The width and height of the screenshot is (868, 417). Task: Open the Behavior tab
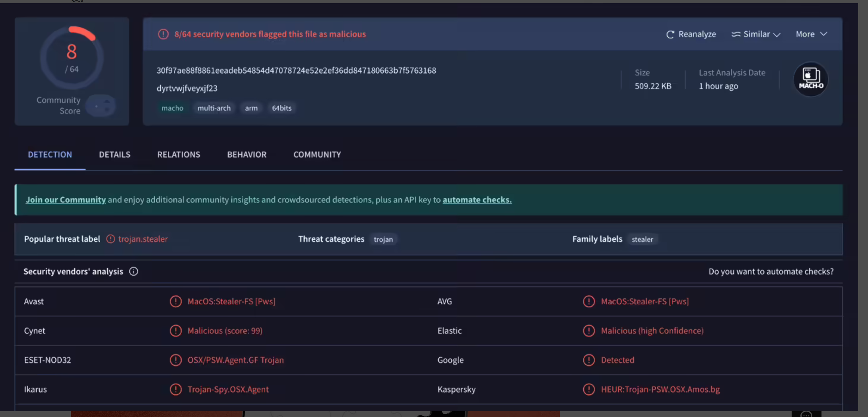[x=247, y=155]
